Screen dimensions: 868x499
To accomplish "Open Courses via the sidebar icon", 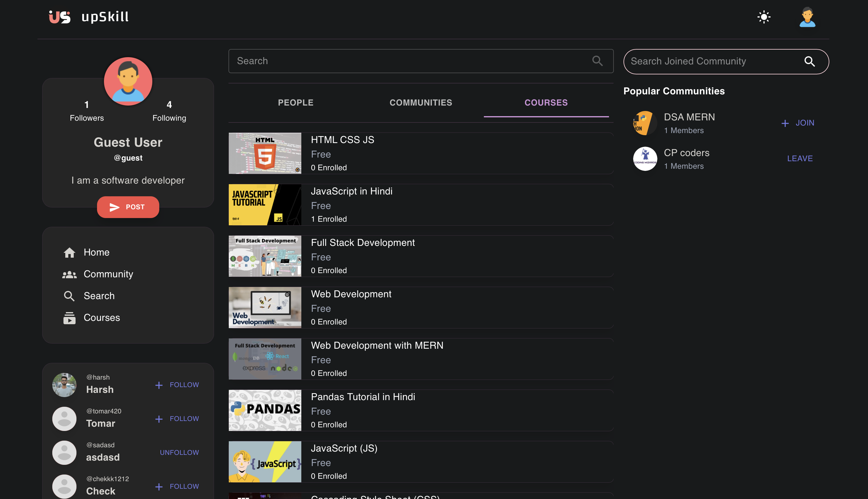I will (x=70, y=318).
